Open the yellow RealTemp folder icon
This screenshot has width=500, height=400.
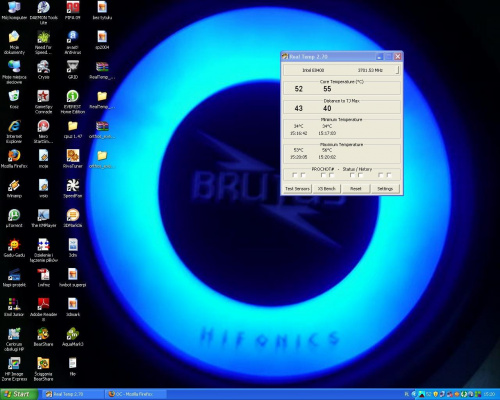pos(102,100)
